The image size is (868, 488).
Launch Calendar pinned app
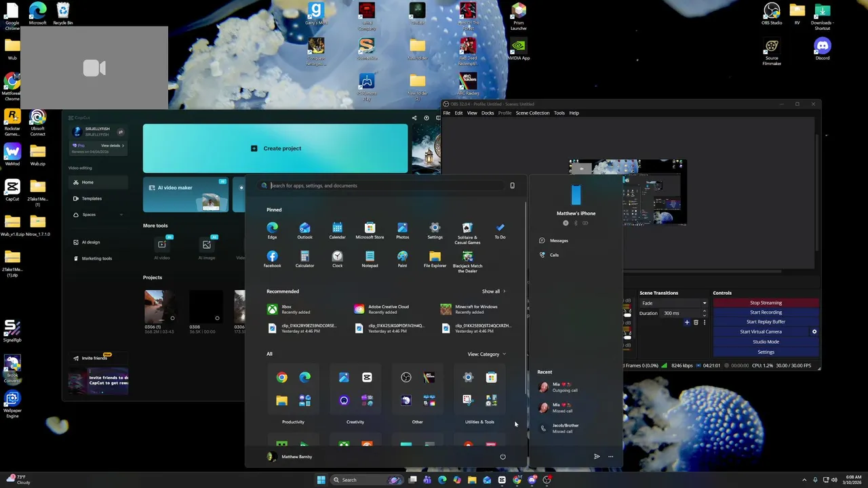[337, 230]
